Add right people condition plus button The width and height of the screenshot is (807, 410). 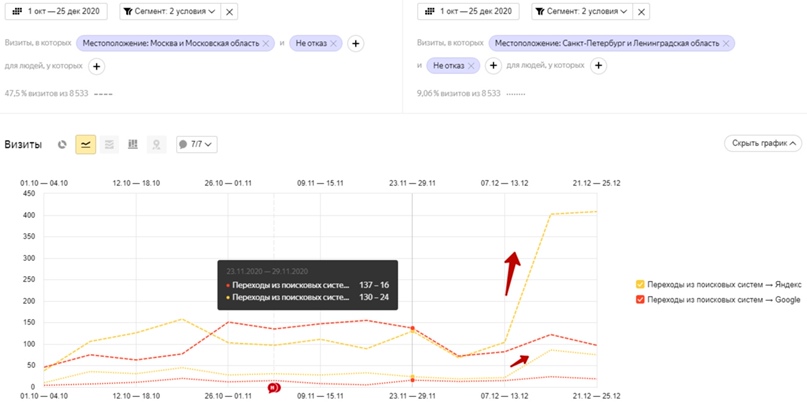click(598, 66)
